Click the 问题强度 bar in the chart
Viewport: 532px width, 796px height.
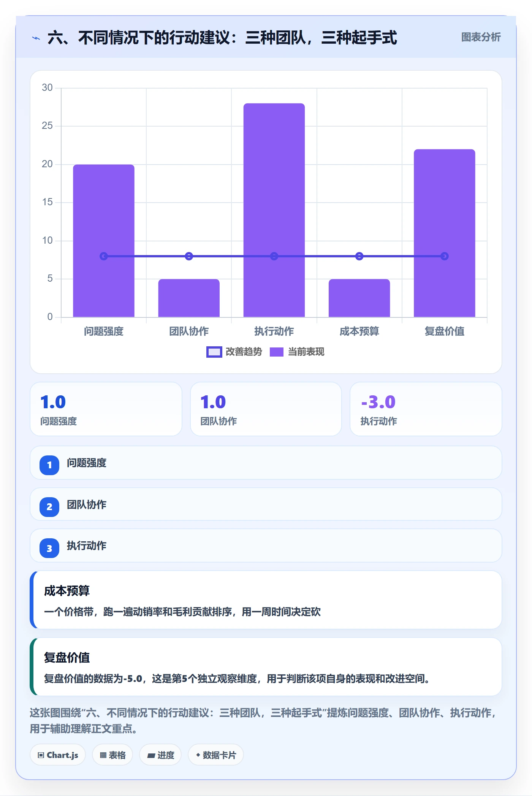pyautogui.click(x=104, y=241)
